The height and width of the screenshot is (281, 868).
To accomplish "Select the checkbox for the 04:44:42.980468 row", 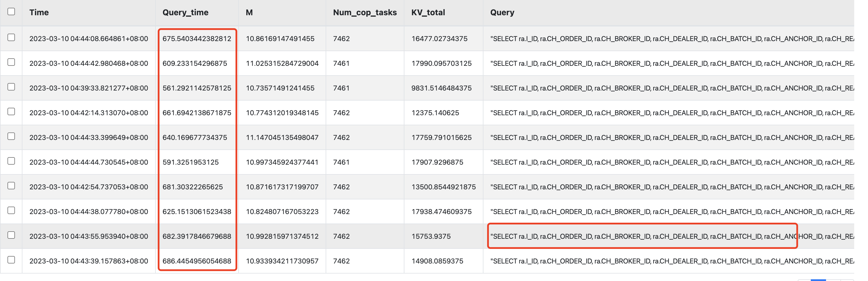I will click(x=11, y=62).
